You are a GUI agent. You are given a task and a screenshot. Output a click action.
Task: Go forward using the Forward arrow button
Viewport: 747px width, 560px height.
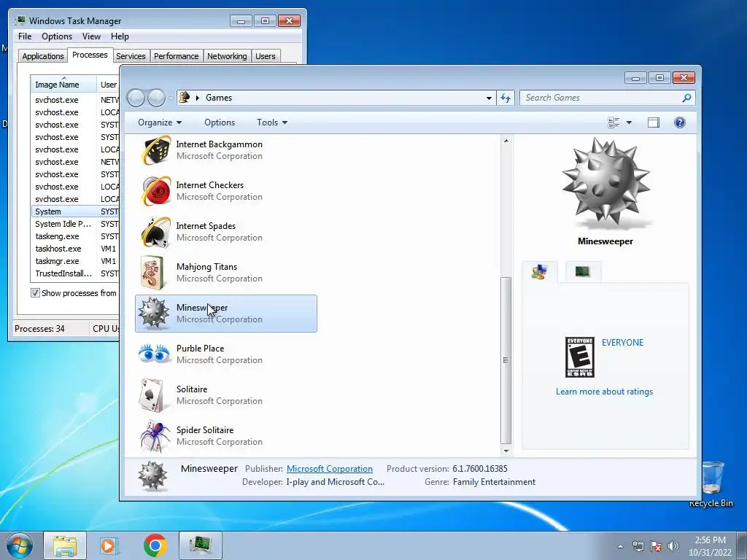156,98
